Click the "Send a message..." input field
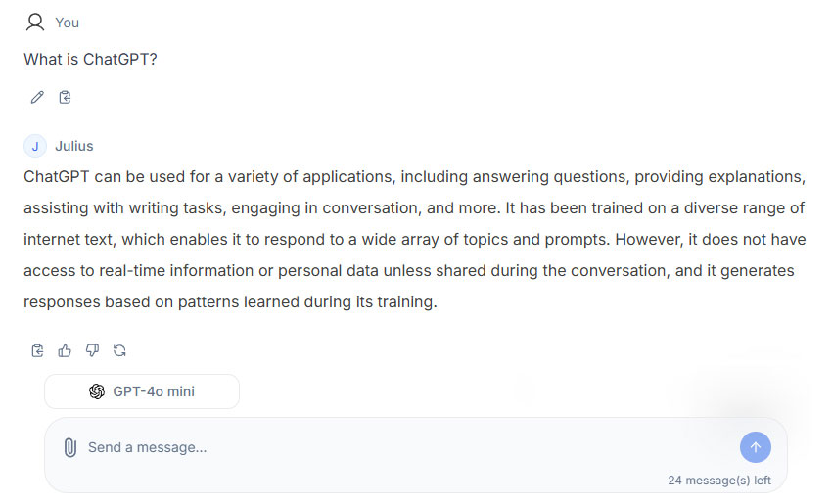 (392, 447)
